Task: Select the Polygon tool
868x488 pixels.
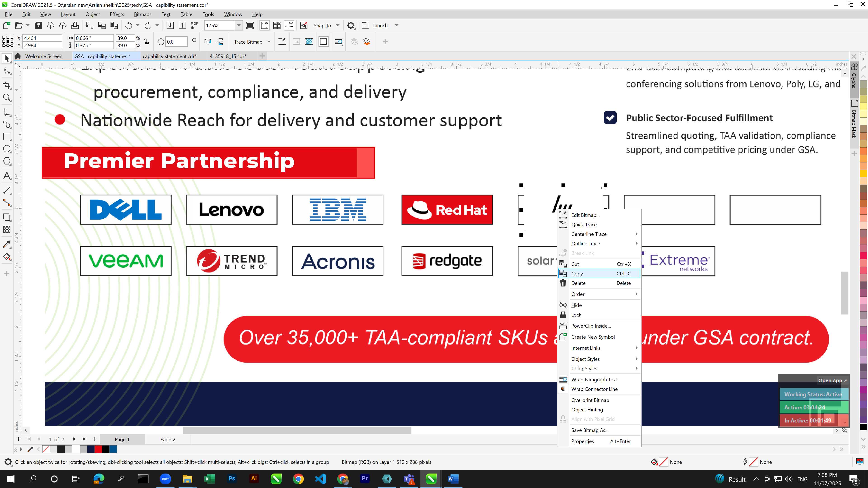Action: (x=7, y=161)
